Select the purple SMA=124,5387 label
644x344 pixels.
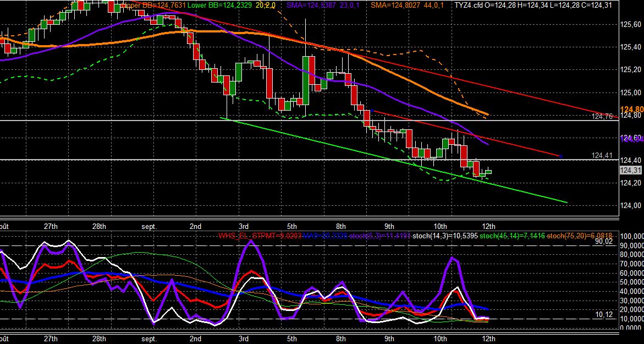(311, 5)
